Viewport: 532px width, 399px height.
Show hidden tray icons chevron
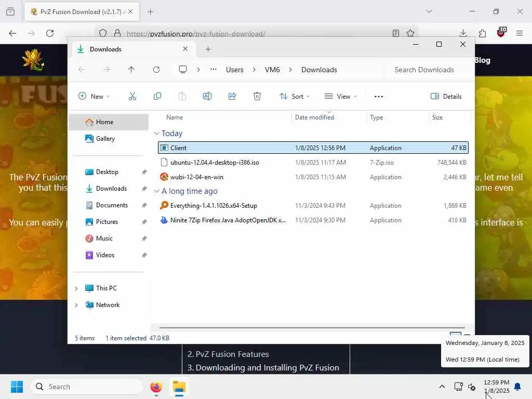pyautogui.click(x=442, y=387)
